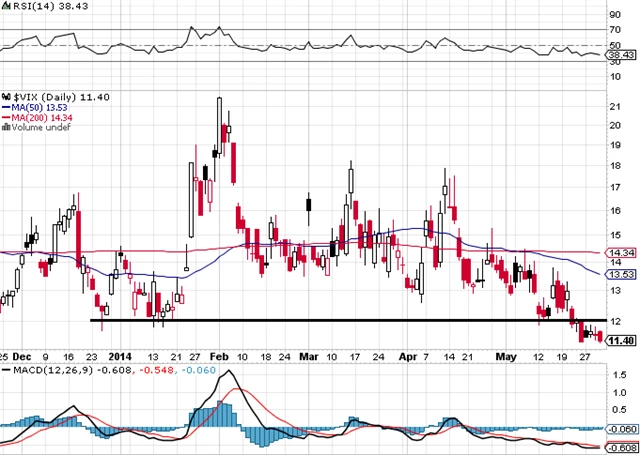
Task: Click the 50 level on RSI axis
Action: (615, 46)
